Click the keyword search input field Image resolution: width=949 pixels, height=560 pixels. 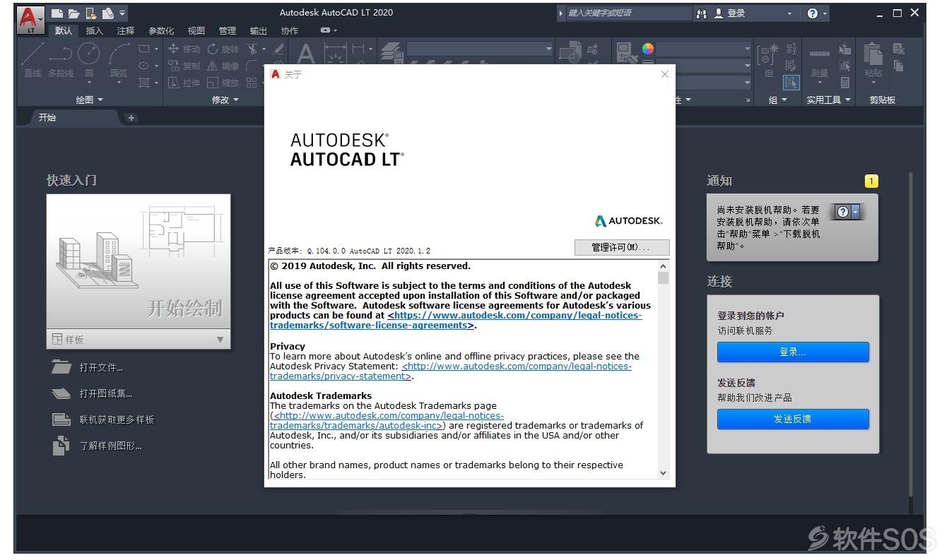[629, 13]
